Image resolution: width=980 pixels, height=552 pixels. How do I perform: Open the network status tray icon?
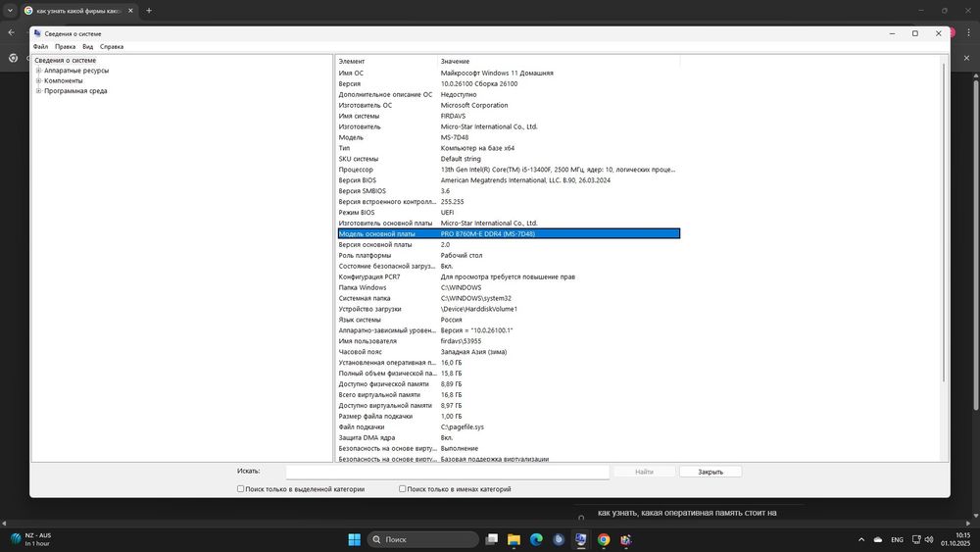click(916, 539)
